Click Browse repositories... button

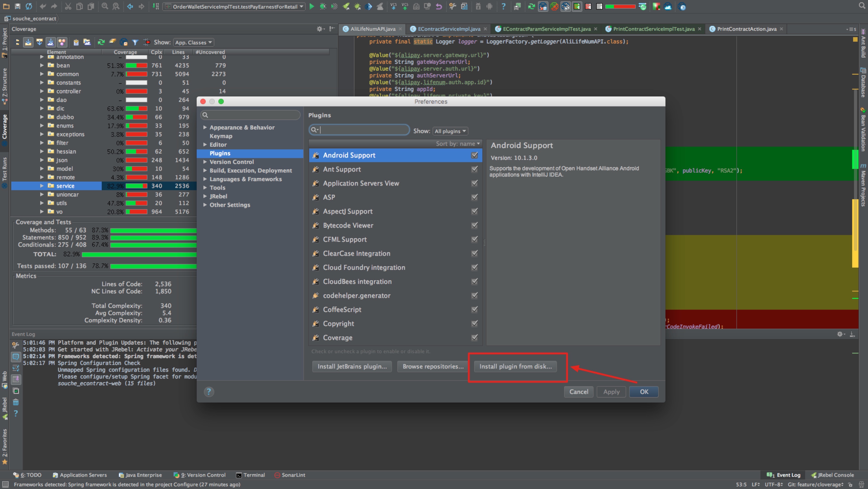click(x=433, y=366)
